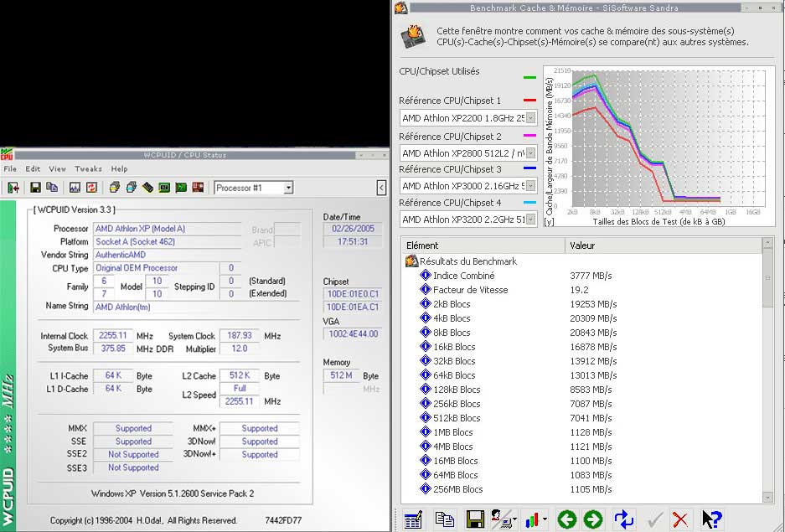Open the bar chart options dropdown in Sandra
The image size is (785, 532).
pyautogui.click(x=535, y=519)
